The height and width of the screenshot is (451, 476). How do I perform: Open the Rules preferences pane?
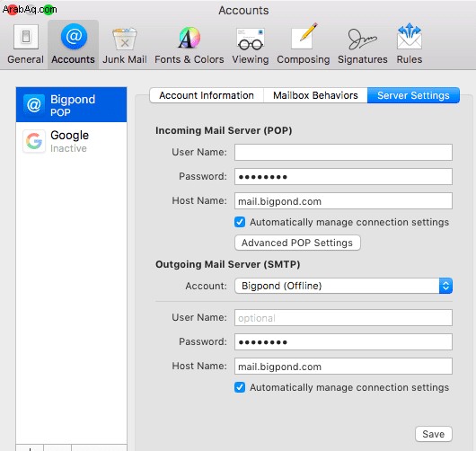410,44
